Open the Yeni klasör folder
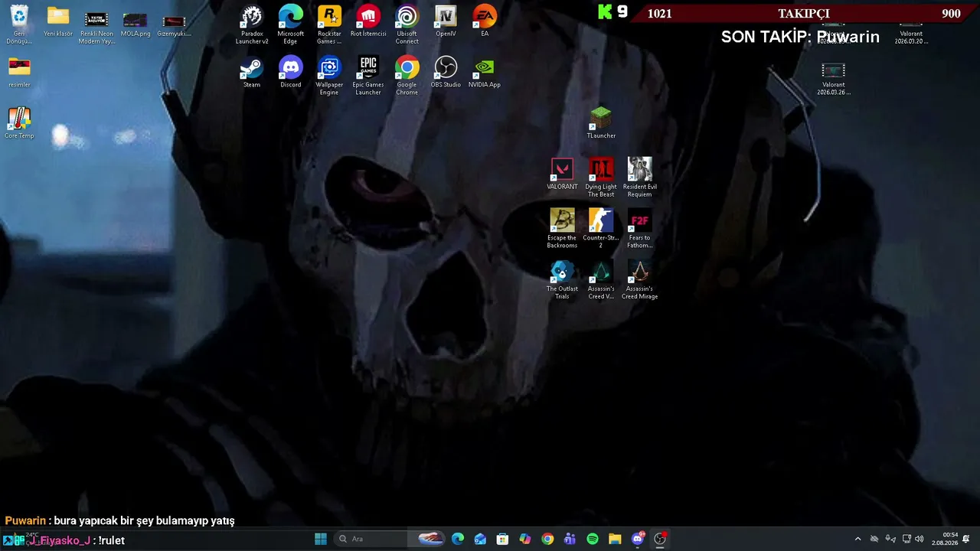 [58, 21]
